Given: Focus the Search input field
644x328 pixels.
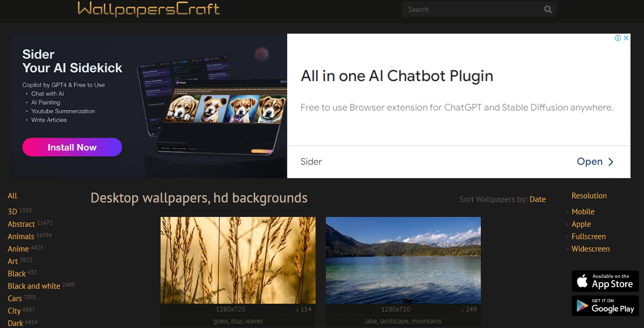Looking at the screenshot, I should pyautogui.click(x=473, y=9).
